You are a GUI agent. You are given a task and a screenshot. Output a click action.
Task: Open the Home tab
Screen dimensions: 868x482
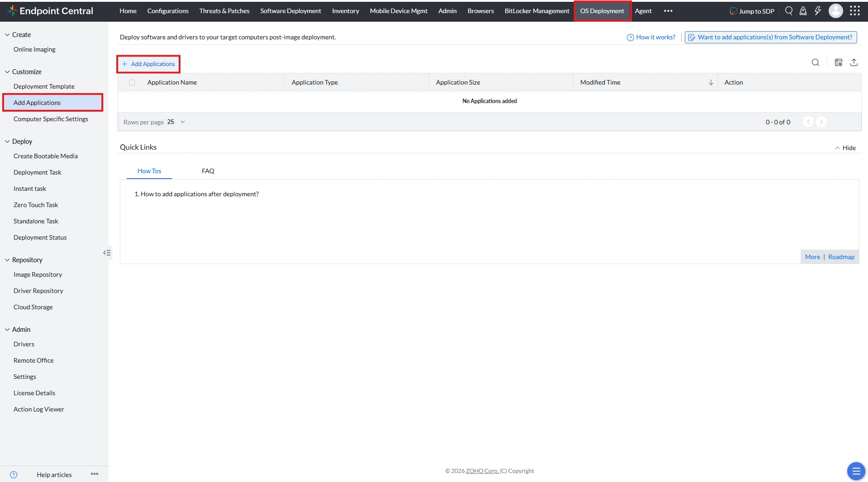pyautogui.click(x=128, y=11)
